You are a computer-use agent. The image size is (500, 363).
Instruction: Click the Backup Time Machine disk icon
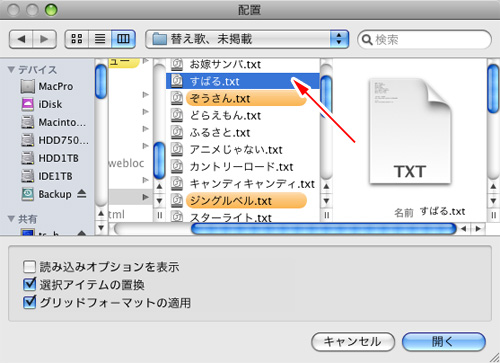[28, 194]
